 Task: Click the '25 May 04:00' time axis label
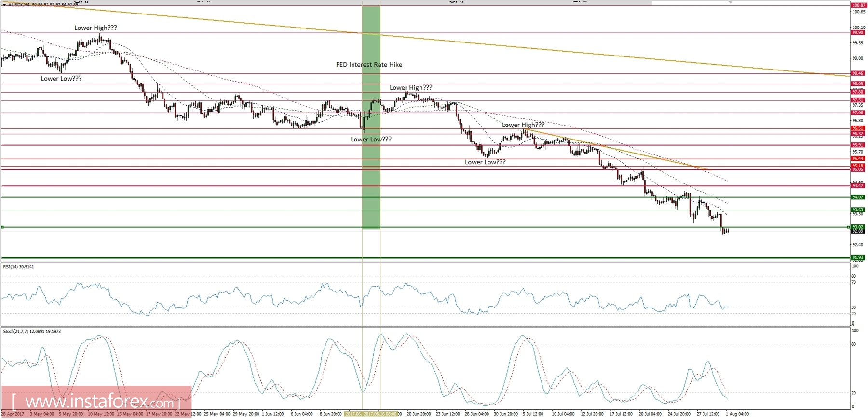217,414
